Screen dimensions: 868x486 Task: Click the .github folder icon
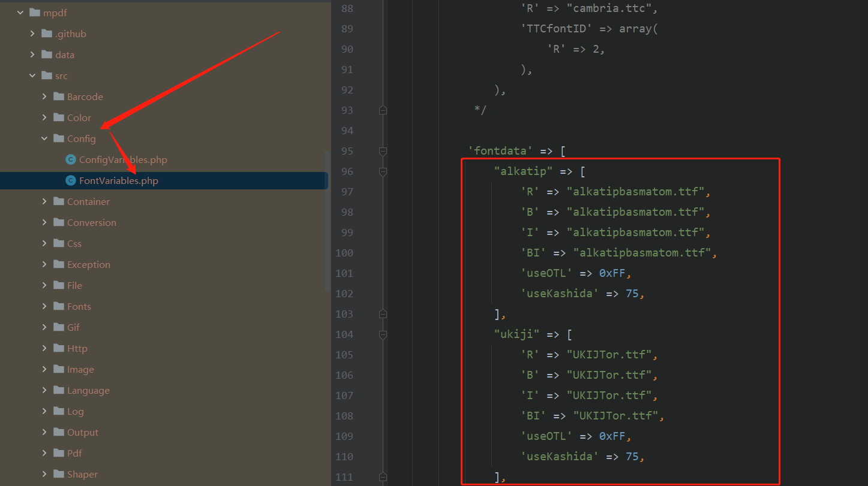(46, 34)
